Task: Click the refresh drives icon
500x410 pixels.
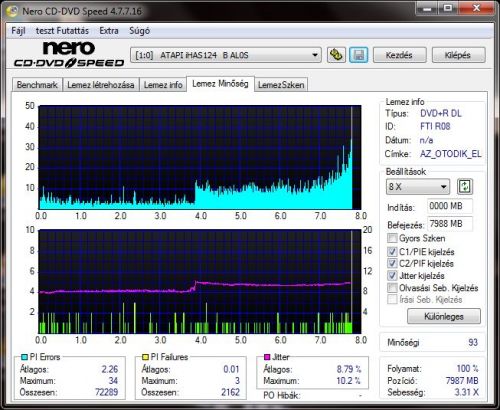Action: pyautogui.click(x=336, y=55)
